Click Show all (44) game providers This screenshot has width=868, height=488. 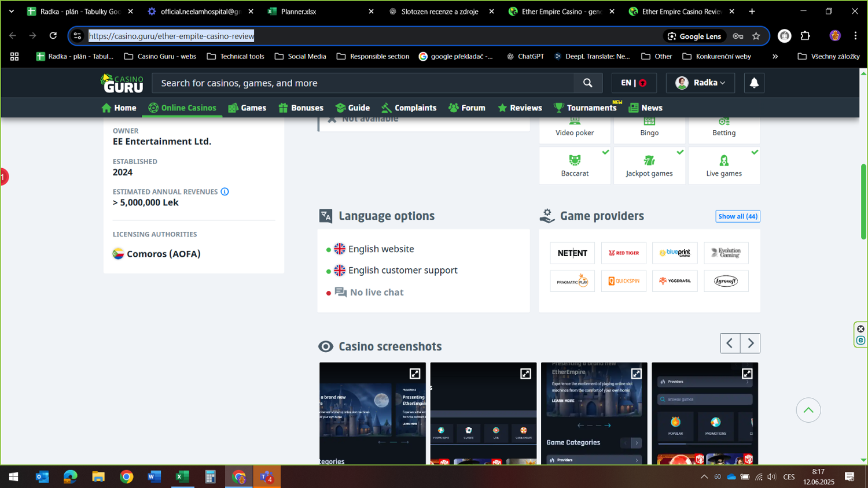(x=737, y=216)
